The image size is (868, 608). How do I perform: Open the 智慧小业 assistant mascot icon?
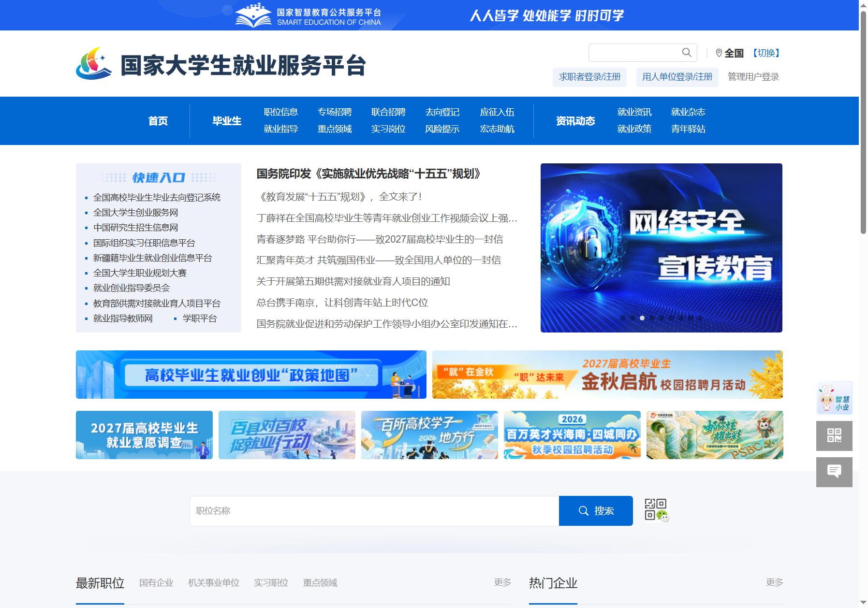tap(834, 398)
